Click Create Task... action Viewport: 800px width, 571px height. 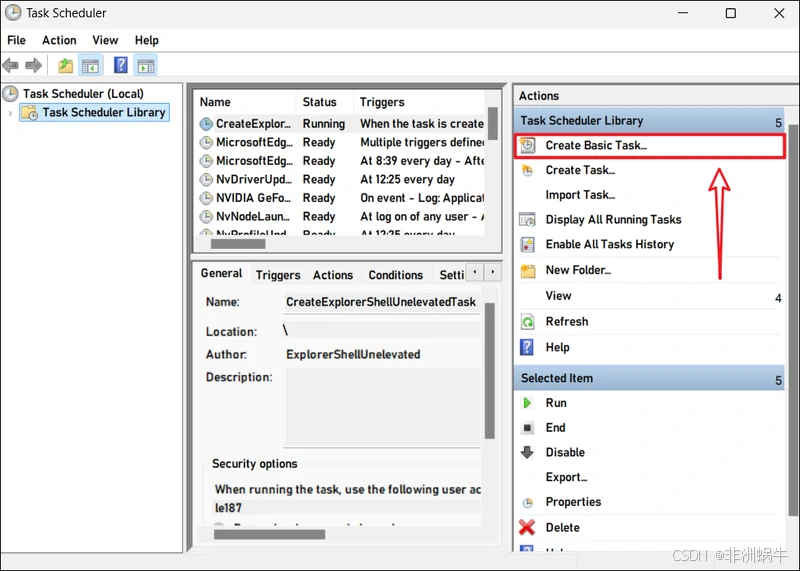[580, 170]
